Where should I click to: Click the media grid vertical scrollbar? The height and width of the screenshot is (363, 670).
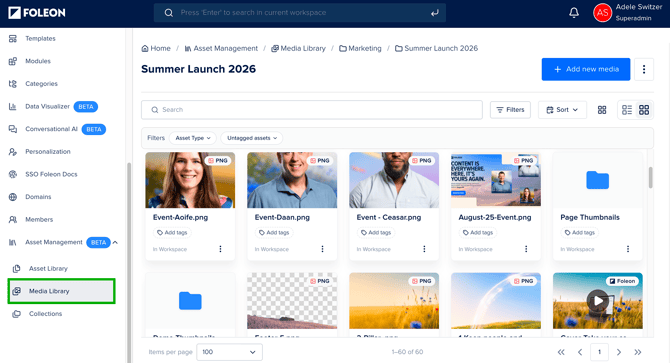(651, 177)
